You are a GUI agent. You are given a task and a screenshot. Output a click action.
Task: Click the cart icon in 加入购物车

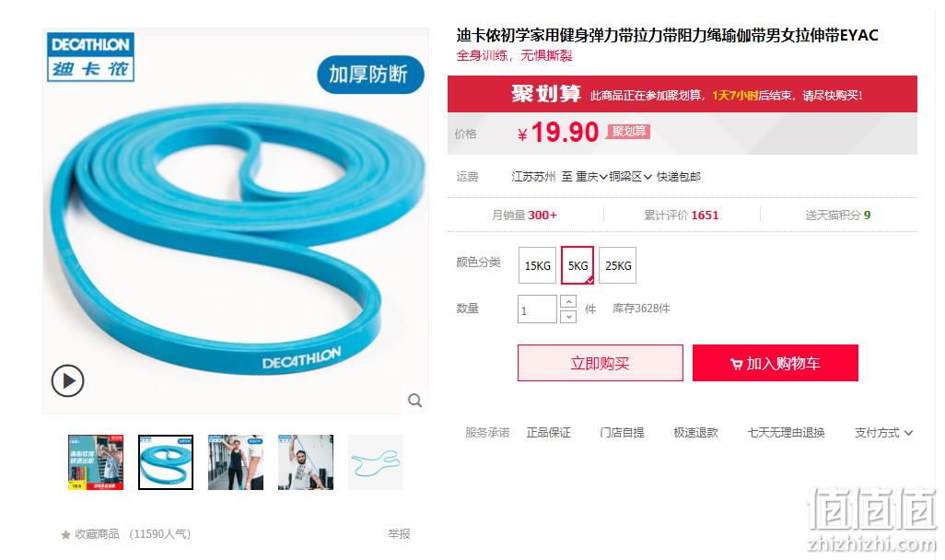point(736,364)
